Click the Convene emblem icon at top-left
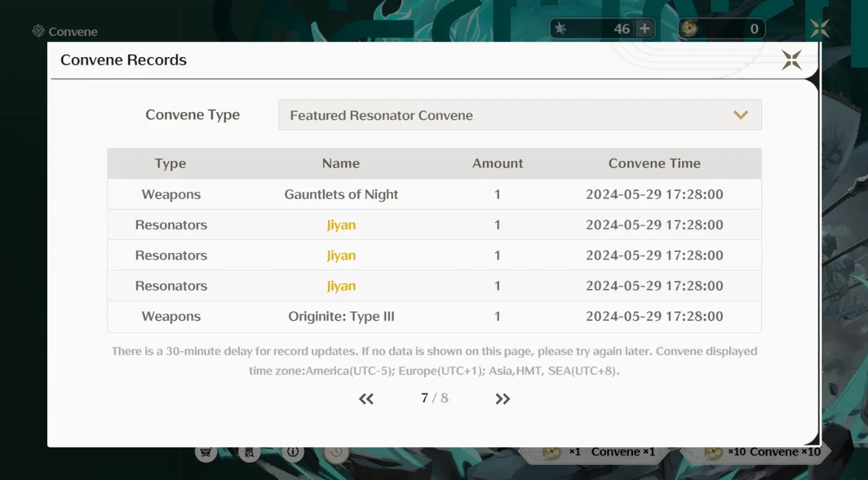This screenshot has height=480, width=868. pos(38,31)
